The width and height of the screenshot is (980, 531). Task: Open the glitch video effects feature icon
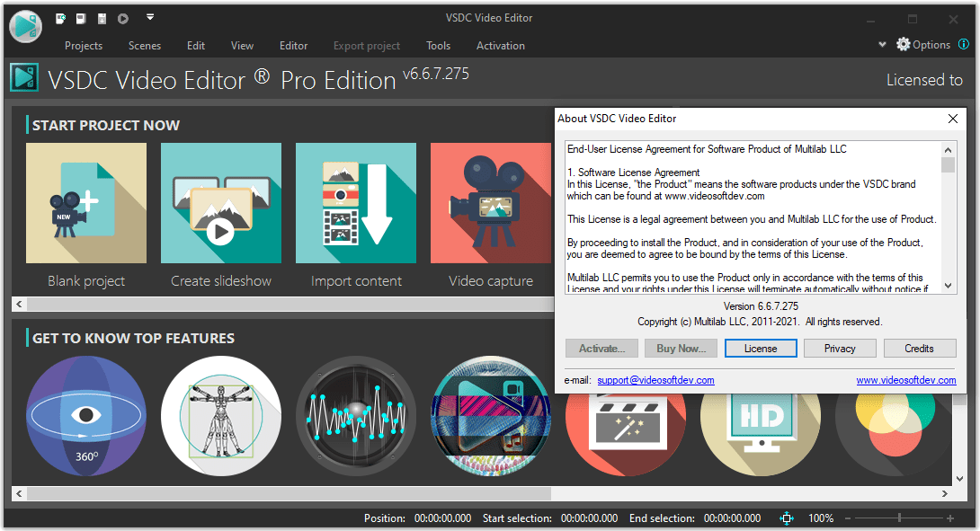[x=491, y=416]
